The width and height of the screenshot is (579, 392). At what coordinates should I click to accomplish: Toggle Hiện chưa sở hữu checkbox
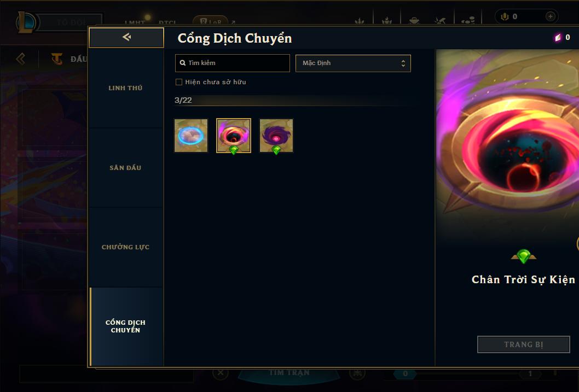coord(179,82)
